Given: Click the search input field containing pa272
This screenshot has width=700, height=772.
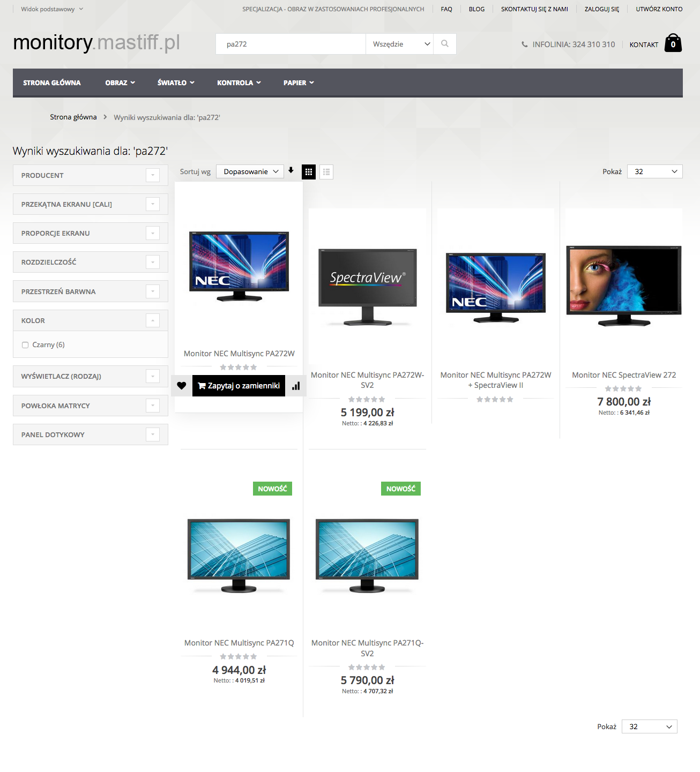Looking at the screenshot, I should coord(291,44).
